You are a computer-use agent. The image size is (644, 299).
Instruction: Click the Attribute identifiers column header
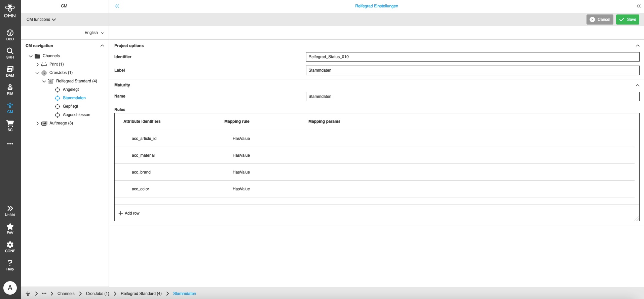142,121
